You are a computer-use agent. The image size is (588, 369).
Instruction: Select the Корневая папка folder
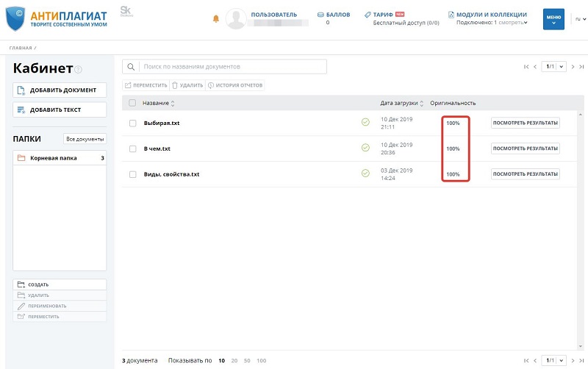[x=60, y=158]
